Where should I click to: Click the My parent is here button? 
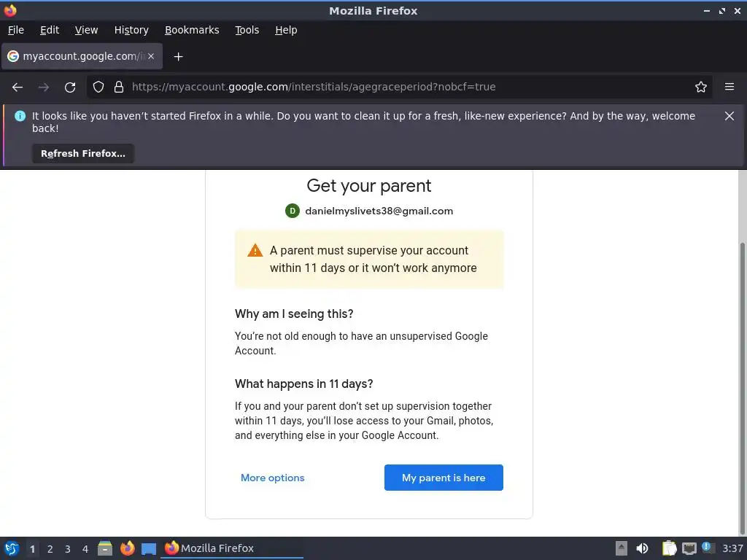point(444,478)
